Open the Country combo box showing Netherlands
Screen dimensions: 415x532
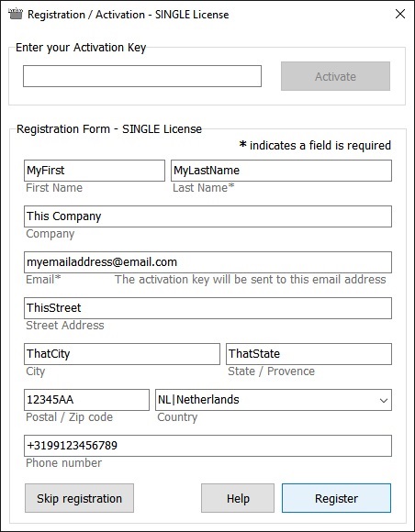(274, 400)
